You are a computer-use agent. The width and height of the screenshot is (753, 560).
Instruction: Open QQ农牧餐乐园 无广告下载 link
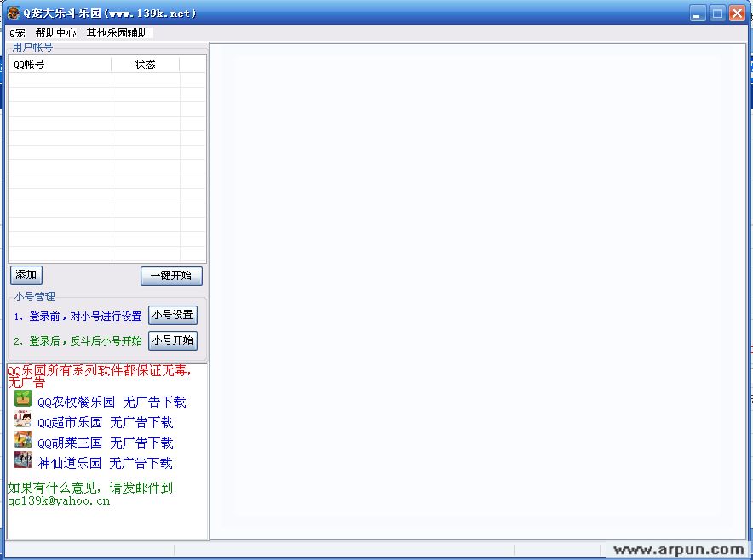tap(112, 402)
